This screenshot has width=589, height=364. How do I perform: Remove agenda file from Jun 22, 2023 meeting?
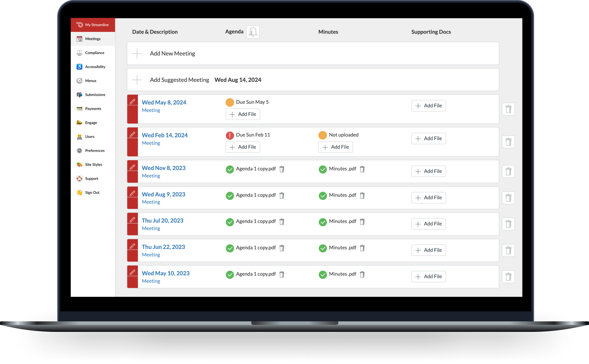282,248
